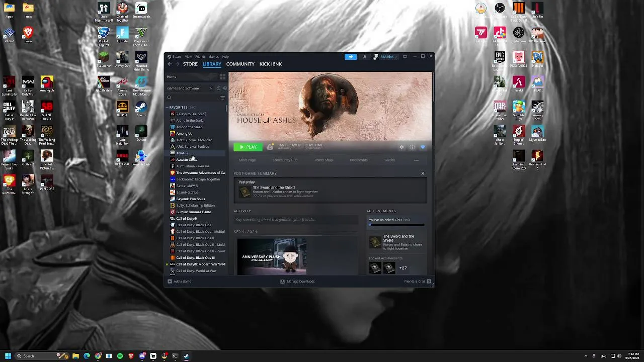Open Rocket League desktop shortcut
The height and width of the screenshot is (362, 644).
pos(103,35)
